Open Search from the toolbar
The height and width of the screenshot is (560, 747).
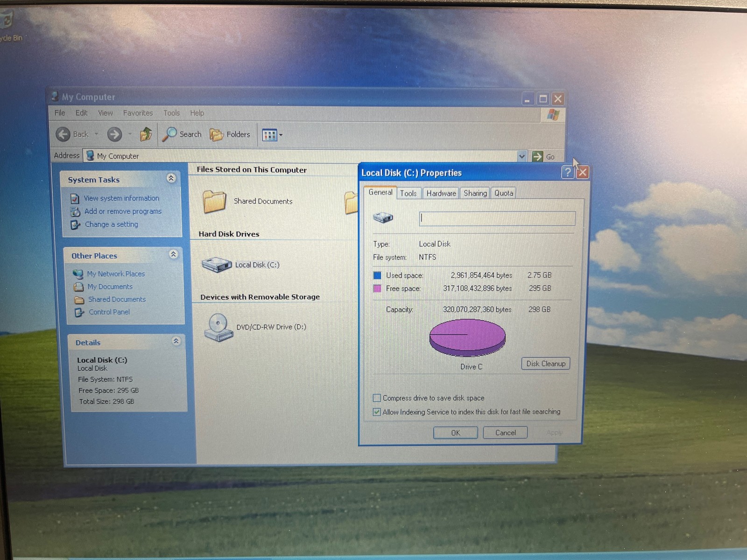click(x=182, y=134)
